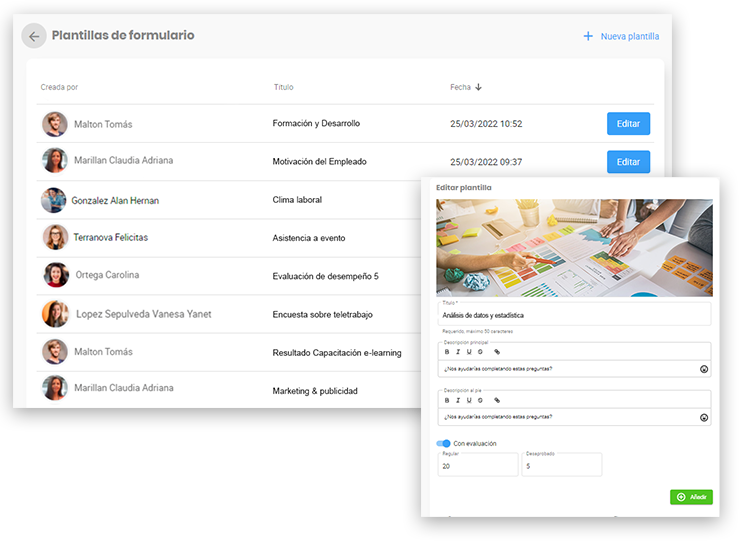Image resolution: width=739 pixels, height=541 pixels.
Task: Focus the Descripción al pie text area
Action: point(569,417)
